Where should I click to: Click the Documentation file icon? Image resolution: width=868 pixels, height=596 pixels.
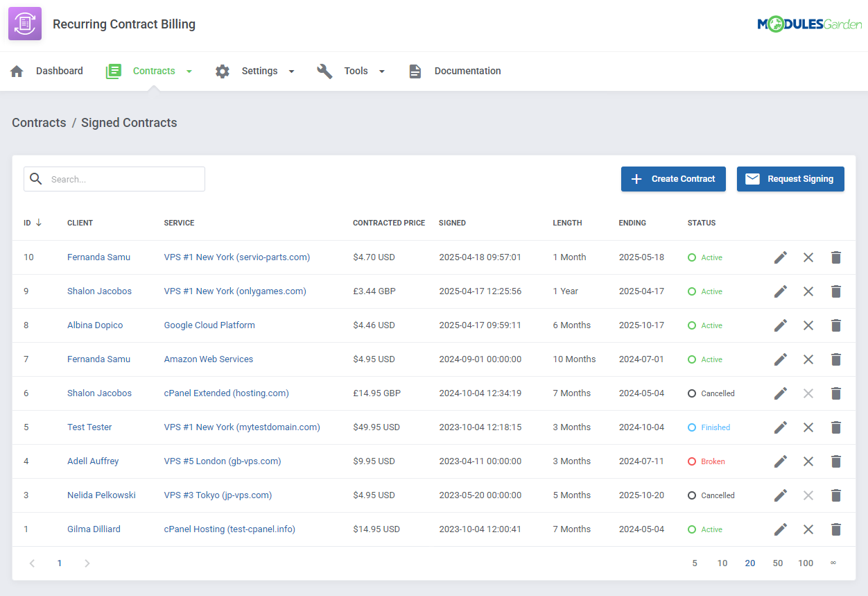tap(415, 71)
